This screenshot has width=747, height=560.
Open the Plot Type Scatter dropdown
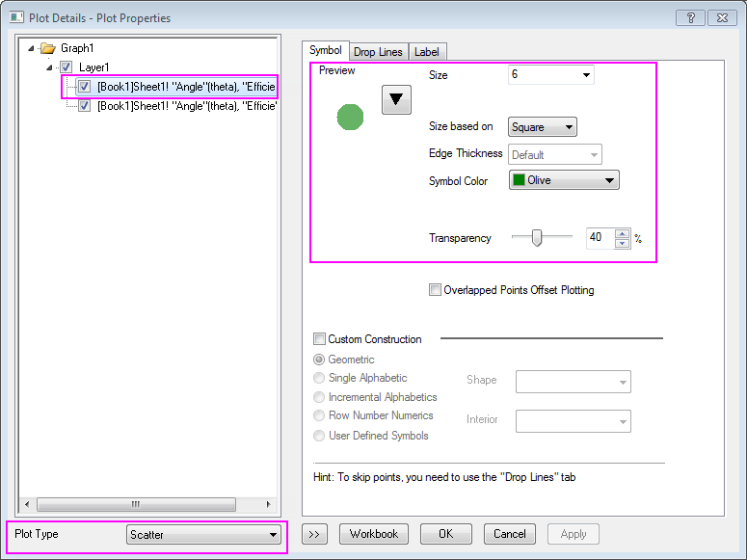point(273,535)
